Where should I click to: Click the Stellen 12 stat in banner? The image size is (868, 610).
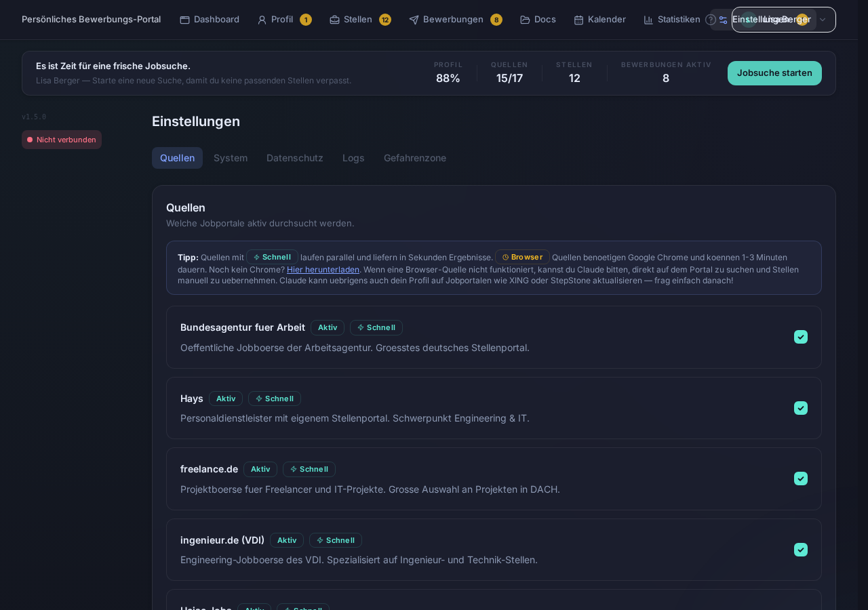click(x=574, y=73)
